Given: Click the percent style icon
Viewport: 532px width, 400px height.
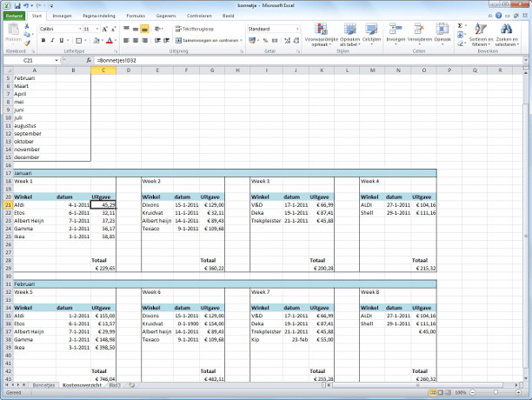Looking at the screenshot, I should click(x=265, y=40).
